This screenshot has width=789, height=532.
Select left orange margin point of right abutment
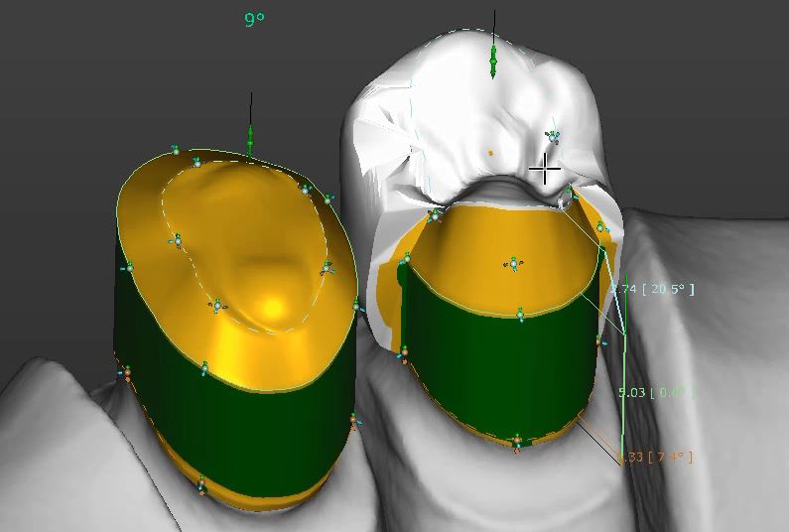pyautogui.click(x=404, y=351)
